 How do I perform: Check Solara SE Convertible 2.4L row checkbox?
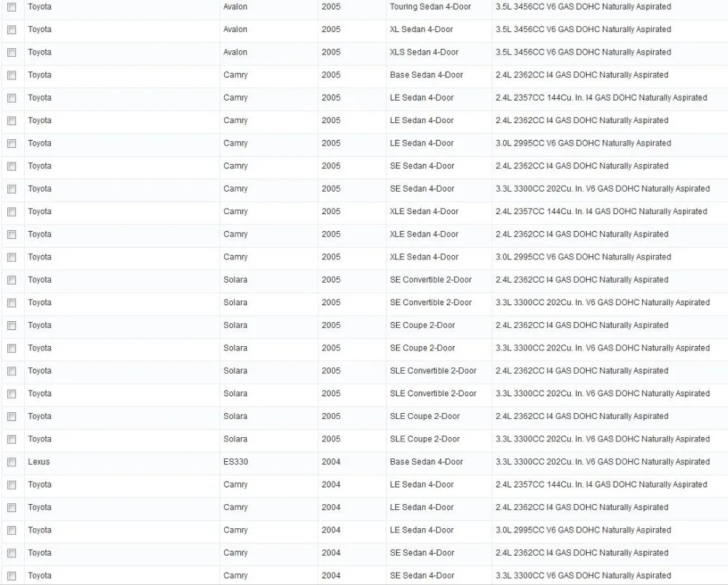click(12, 280)
